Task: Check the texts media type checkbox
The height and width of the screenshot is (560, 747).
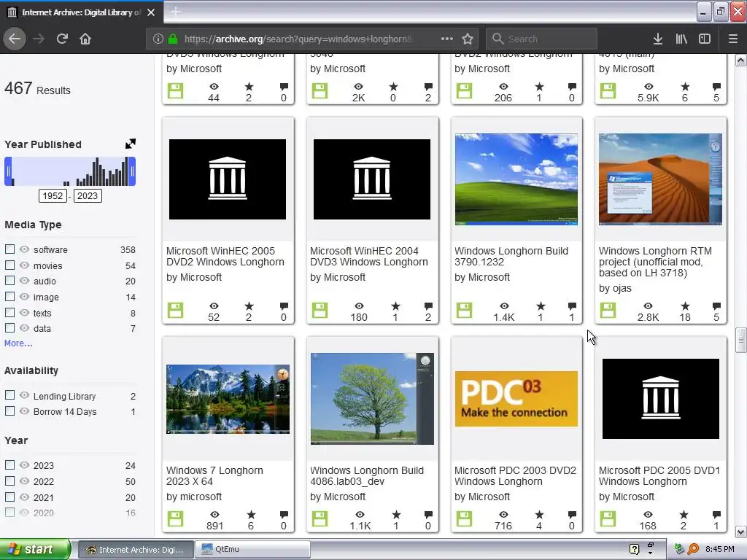Action: point(9,312)
